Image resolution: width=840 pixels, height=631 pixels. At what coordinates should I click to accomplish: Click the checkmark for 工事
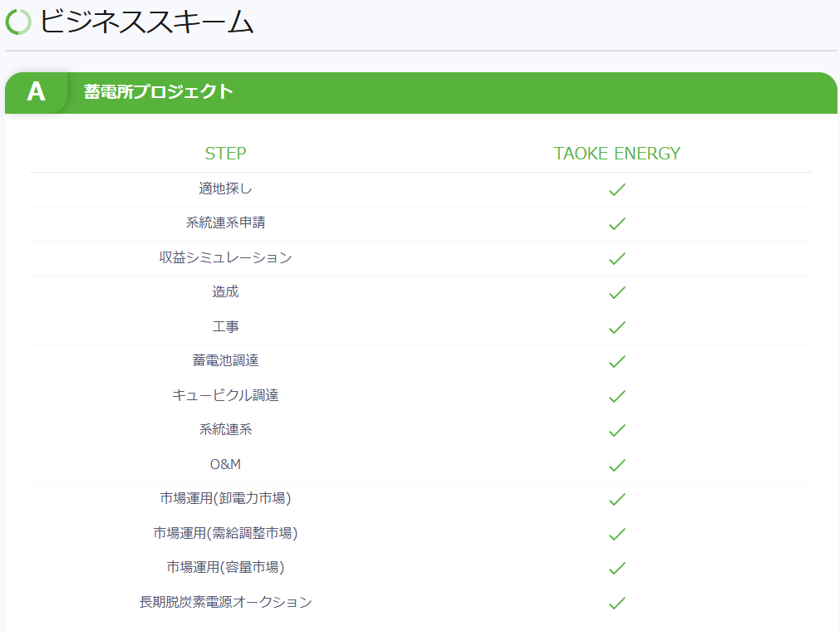pos(616,328)
